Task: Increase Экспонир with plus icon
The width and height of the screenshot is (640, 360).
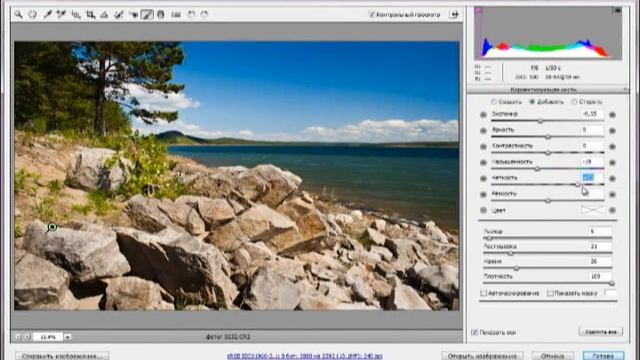Action: pos(612,115)
